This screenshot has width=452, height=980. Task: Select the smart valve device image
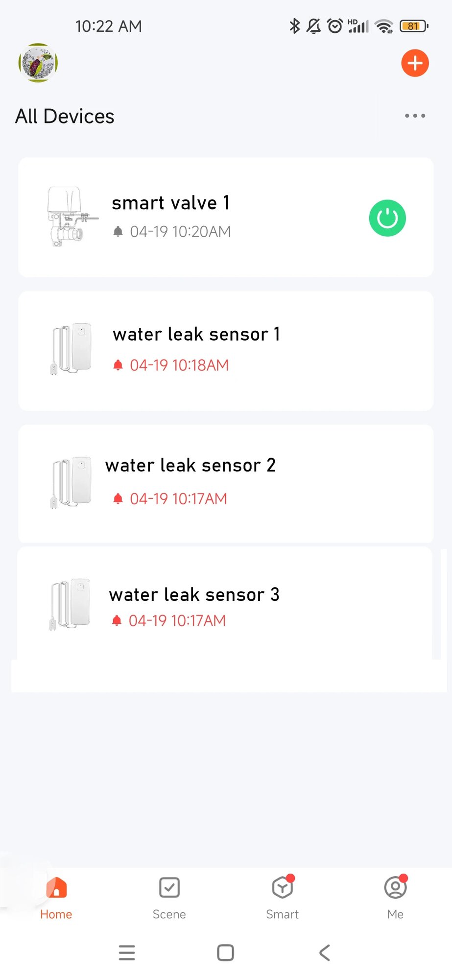point(72,216)
